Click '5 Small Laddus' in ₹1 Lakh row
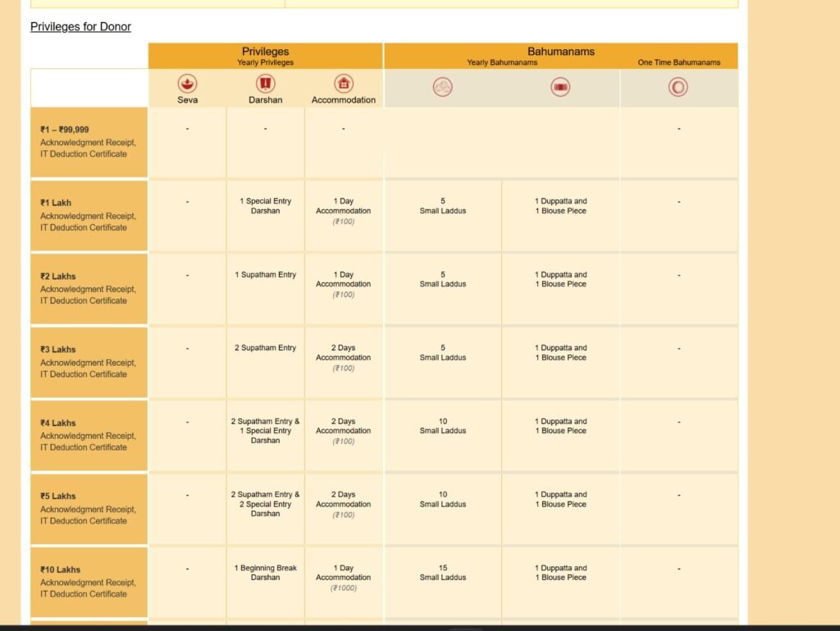The height and width of the screenshot is (631, 840). 442,206
